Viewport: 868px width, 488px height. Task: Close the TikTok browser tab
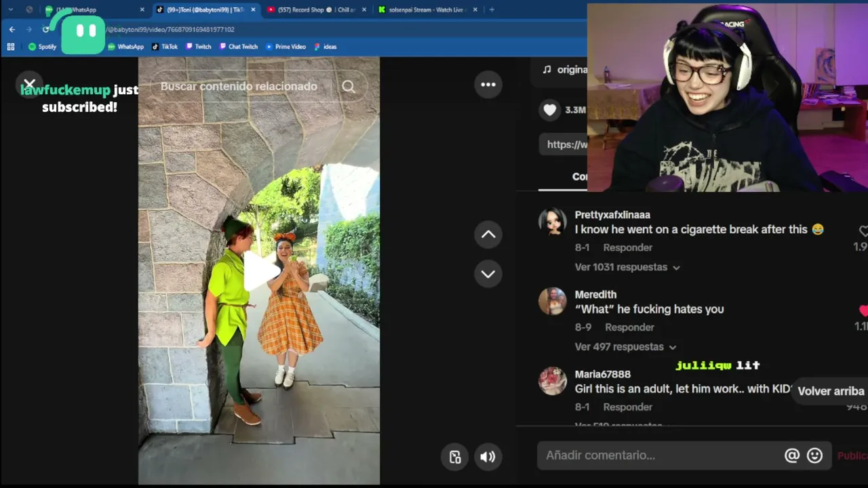(253, 9)
